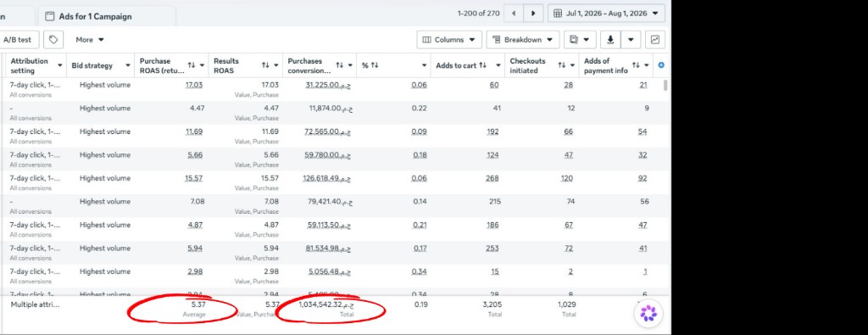868x335 pixels.
Task: Select the 79,421.40 conversion value cell
Action: click(x=331, y=202)
